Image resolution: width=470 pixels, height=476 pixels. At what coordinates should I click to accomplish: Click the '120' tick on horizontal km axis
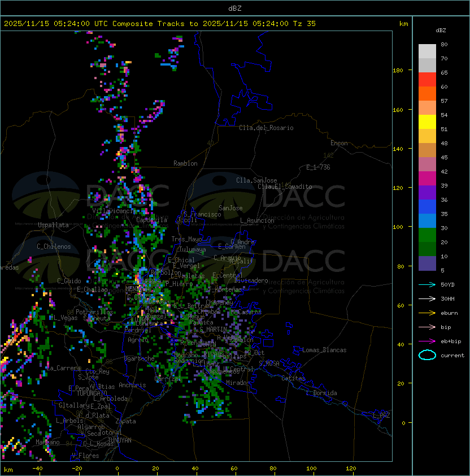351,469
